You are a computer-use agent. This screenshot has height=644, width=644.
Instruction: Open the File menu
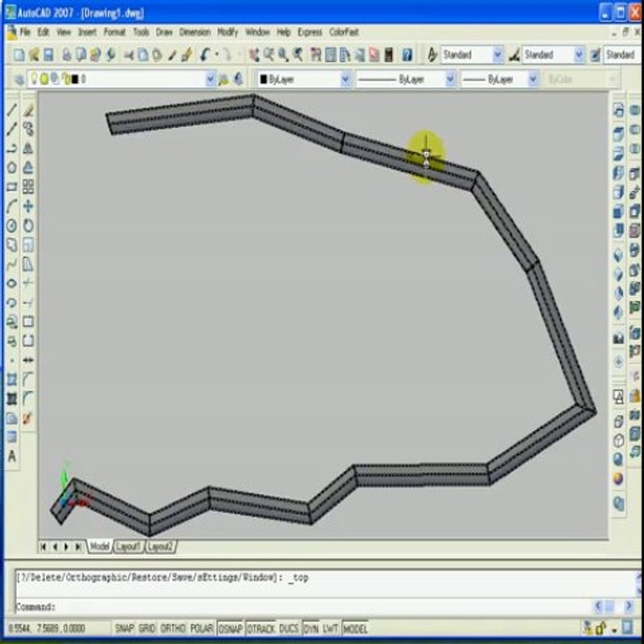tap(25, 32)
